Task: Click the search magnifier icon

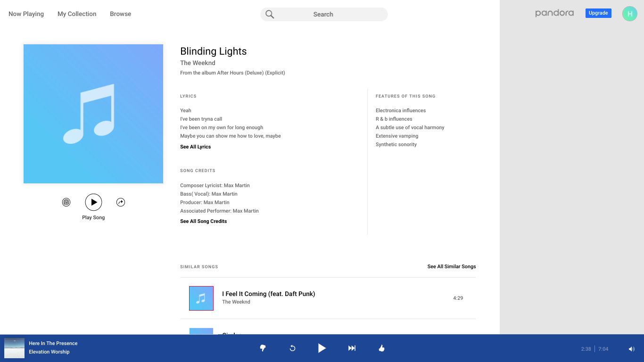Action: [269, 14]
